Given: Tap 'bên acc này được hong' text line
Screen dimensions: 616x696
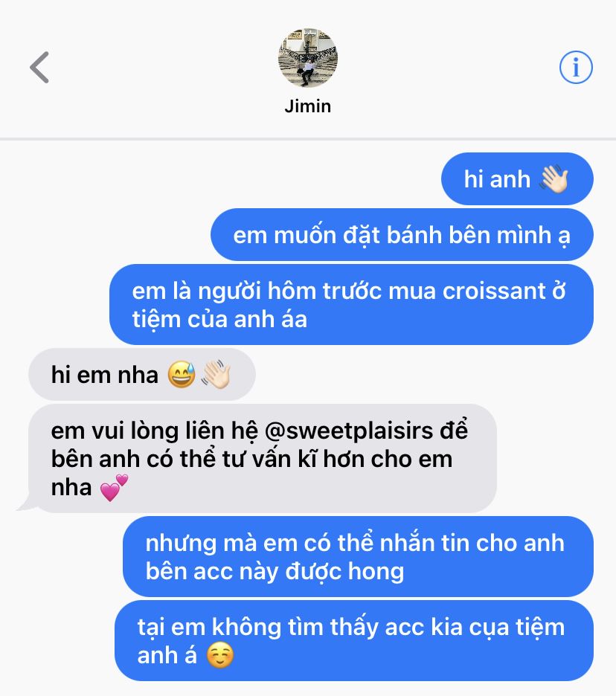Looking at the screenshot, I should pyautogui.click(x=275, y=572).
